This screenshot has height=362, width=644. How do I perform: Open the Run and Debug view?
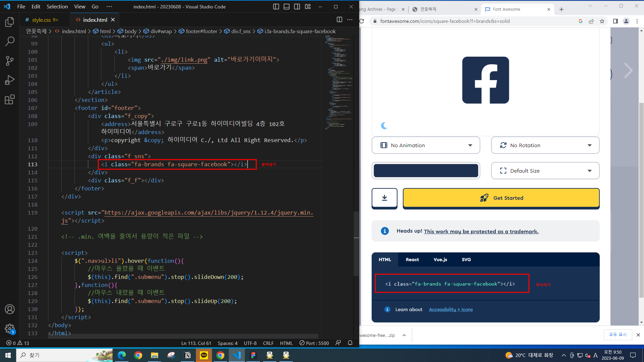tap(10, 80)
